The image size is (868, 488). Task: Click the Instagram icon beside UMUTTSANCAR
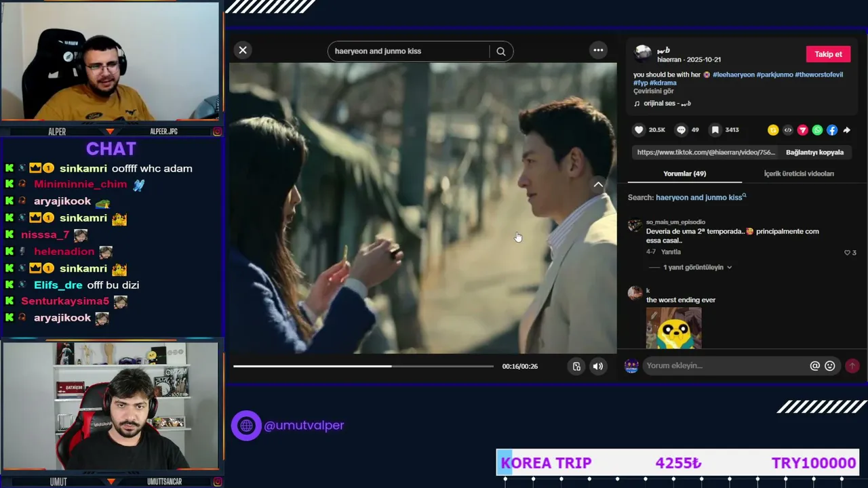pyautogui.click(x=217, y=482)
